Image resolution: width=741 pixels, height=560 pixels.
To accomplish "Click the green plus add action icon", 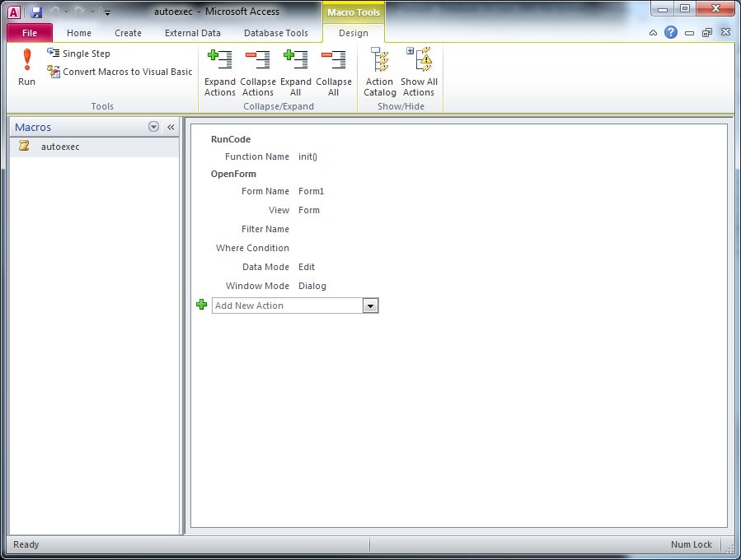I will point(202,305).
